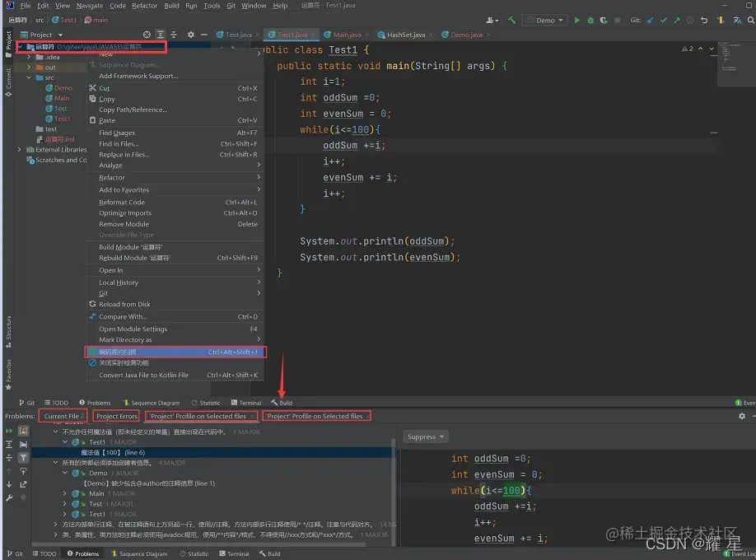Select Reformat Code in context menu

175,202
